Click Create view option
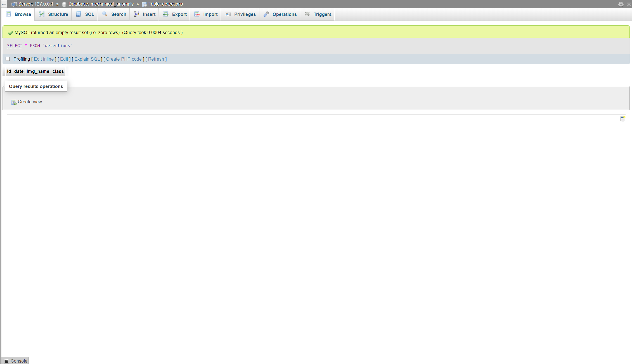 pos(30,101)
